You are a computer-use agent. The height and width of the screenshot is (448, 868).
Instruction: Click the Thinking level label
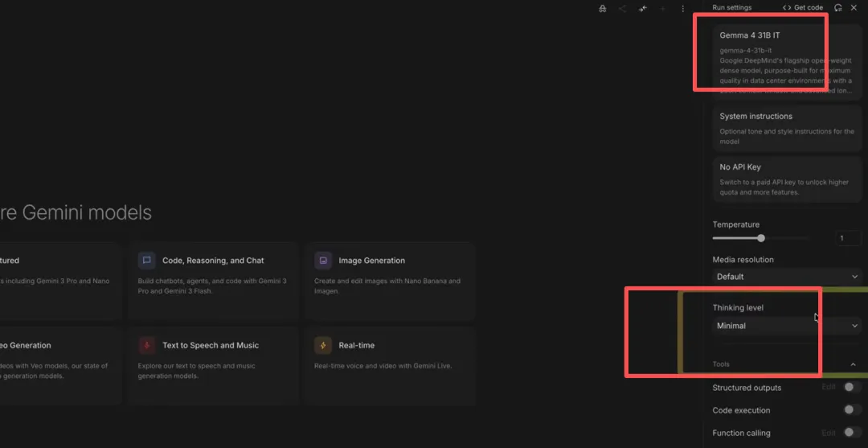pyautogui.click(x=738, y=307)
